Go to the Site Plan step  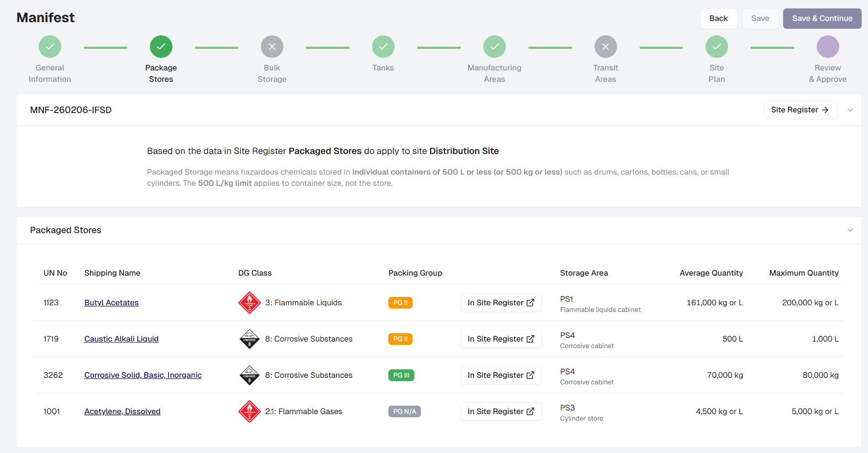pyautogui.click(x=716, y=47)
